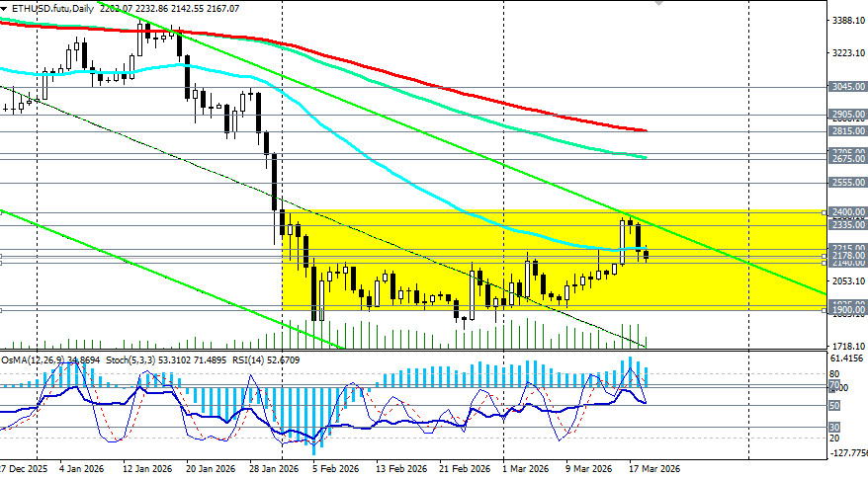The height and width of the screenshot is (479, 868).
Task: Click the RSI 50 level label
Action: [834, 406]
